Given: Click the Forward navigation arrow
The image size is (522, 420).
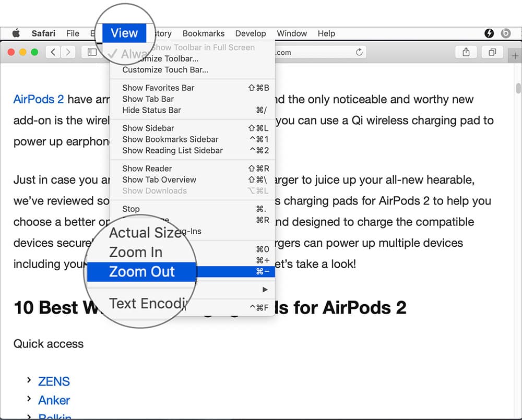Looking at the screenshot, I should coord(67,52).
